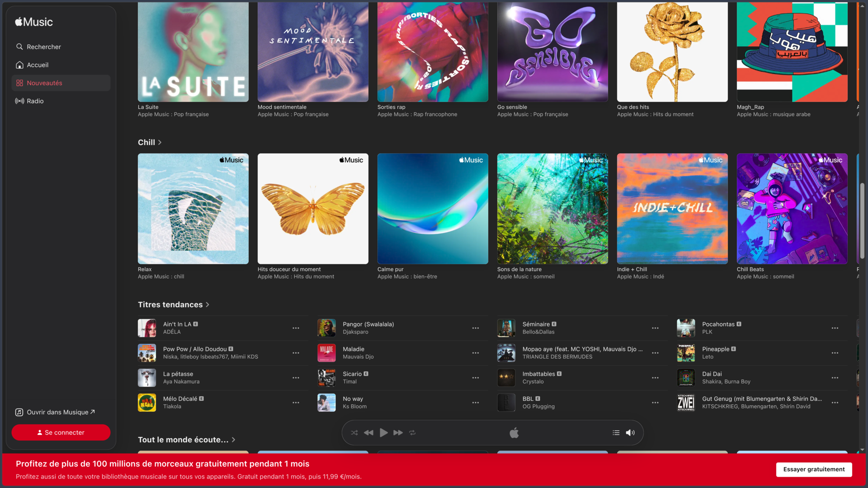Image resolution: width=868 pixels, height=488 pixels.
Task: Open more options for Sicario
Action: click(476, 378)
